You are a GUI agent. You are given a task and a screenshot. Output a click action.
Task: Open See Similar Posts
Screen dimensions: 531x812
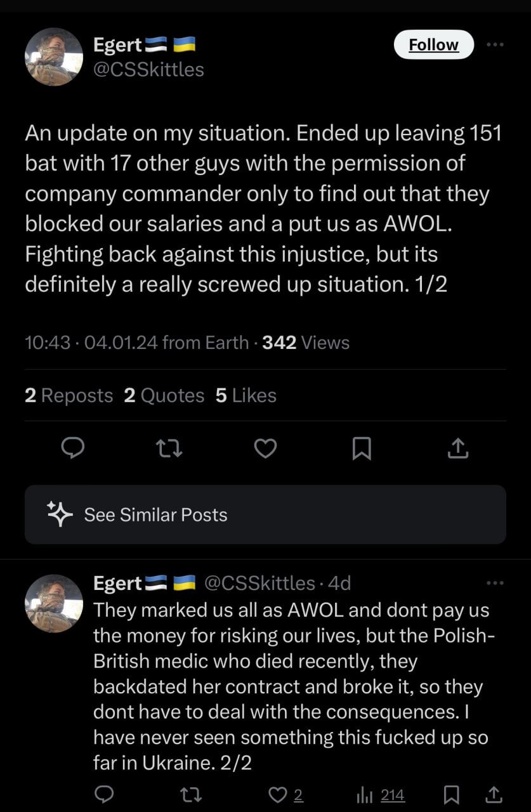[x=265, y=514]
